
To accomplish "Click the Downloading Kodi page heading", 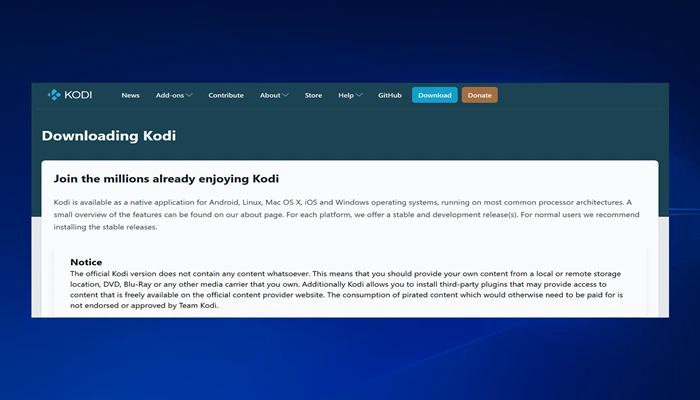I will click(109, 136).
